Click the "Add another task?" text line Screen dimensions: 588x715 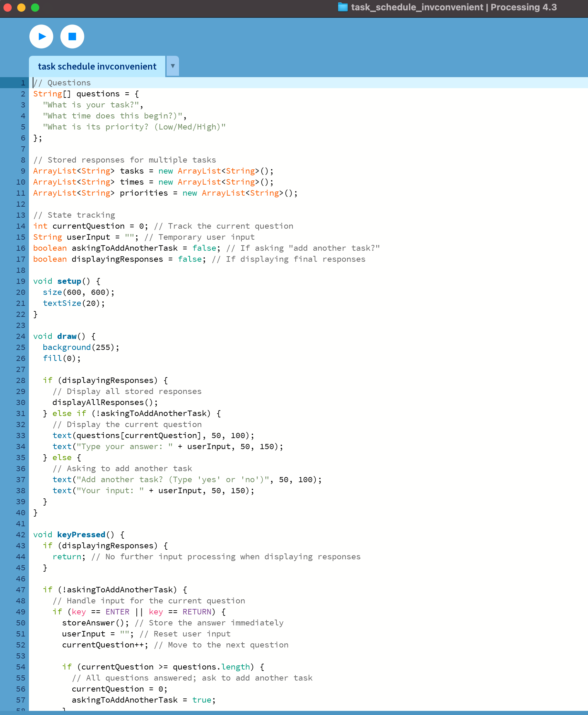[x=187, y=479]
